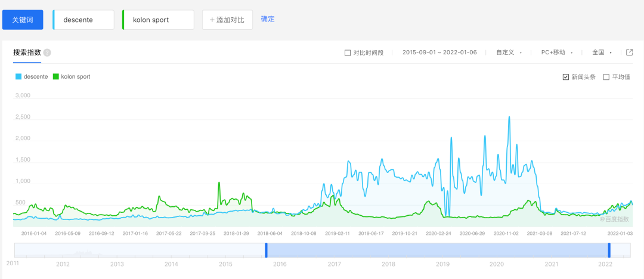644x279 pixels.
Task: Select the 搜索指数 tab
Action: coord(27,52)
